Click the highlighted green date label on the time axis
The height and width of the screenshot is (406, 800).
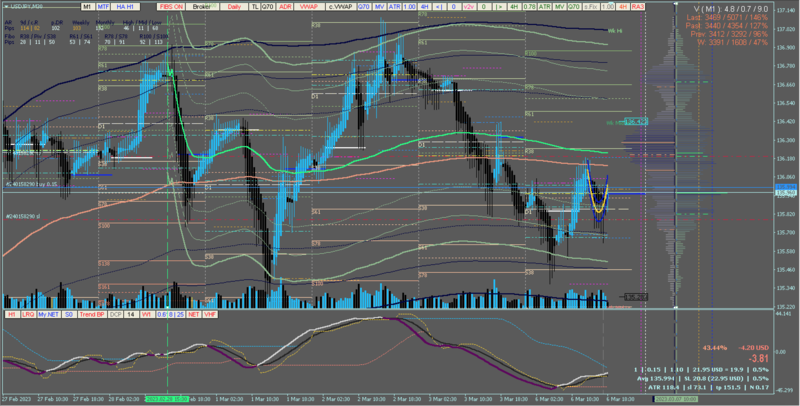[x=166, y=399]
